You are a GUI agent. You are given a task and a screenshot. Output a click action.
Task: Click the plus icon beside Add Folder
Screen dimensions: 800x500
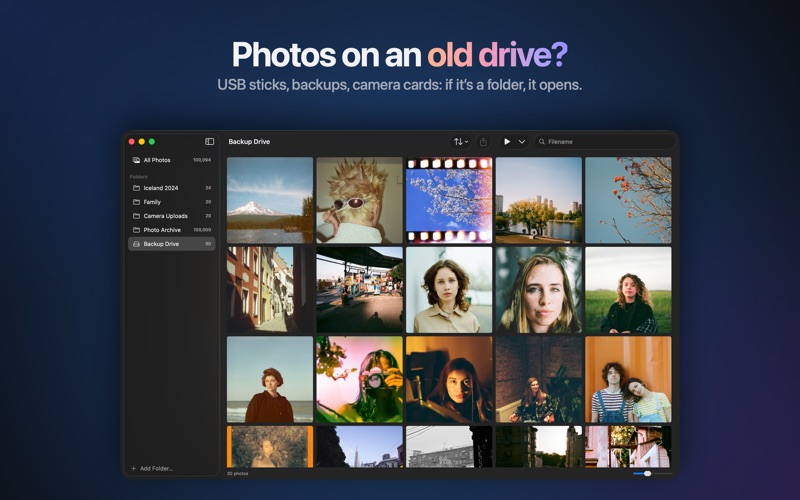(134, 468)
